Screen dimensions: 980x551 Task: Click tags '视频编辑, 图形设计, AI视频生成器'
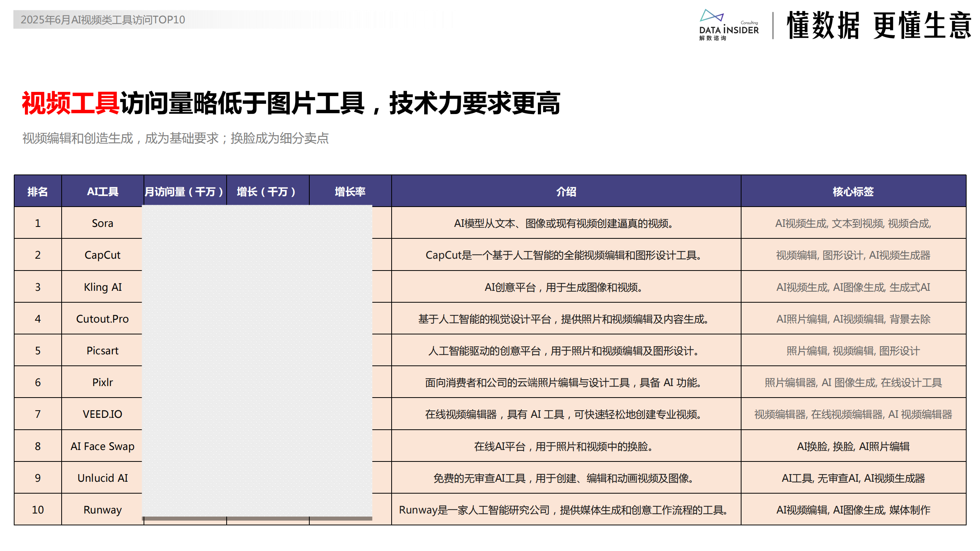[853, 255]
